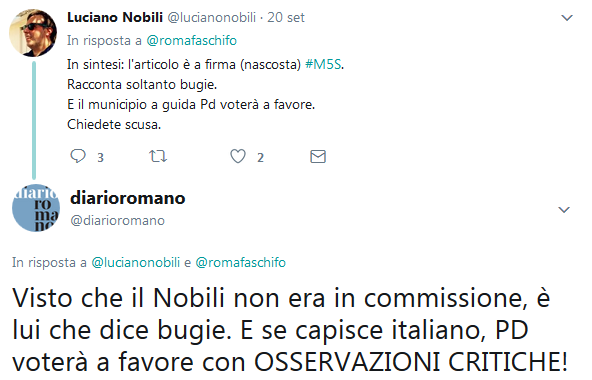
Task: Open the #M5S hashtag
Action: pos(323,65)
